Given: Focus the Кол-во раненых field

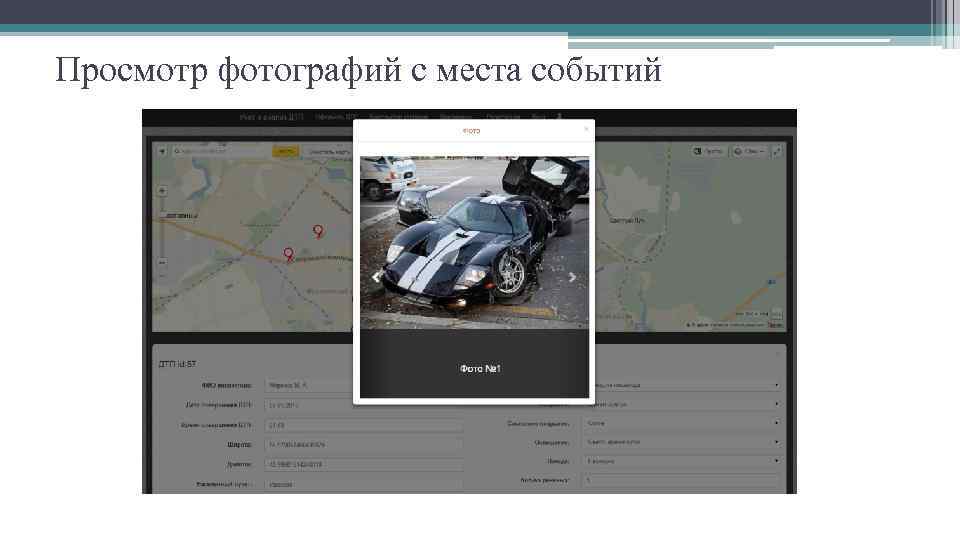Looking at the screenshot, I should point(682,480).
